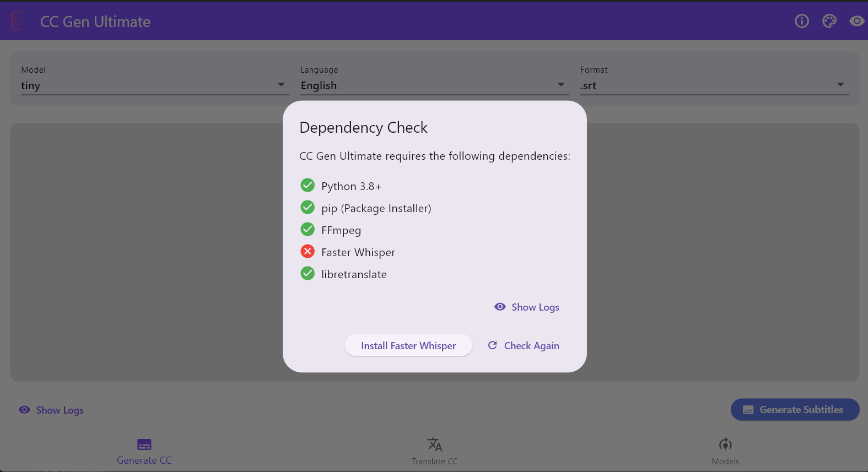
Task: Open the theme palette icon
Action: [829, 21]
